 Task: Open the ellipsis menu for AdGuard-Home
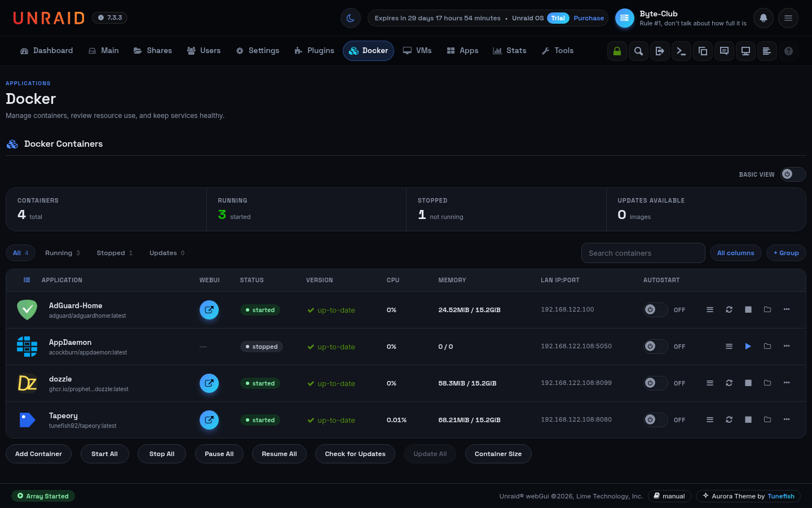pyautogui.click(x=787, y=309)
